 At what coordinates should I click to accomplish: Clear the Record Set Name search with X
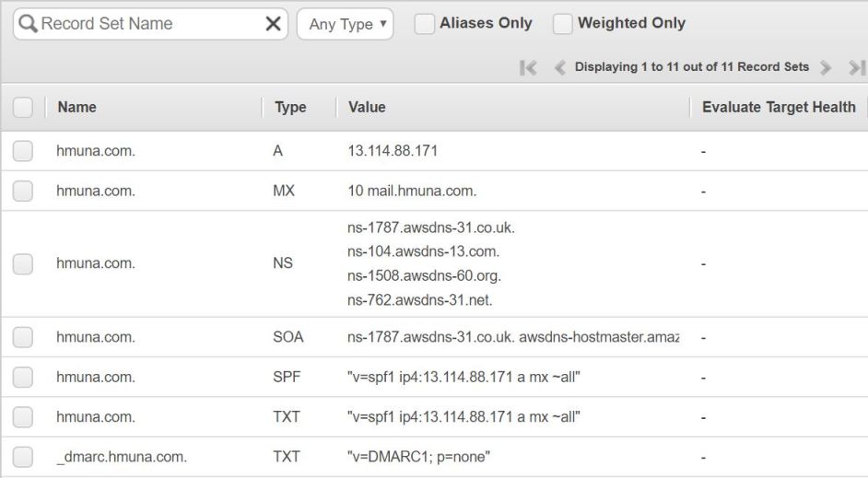(x=273, y=24)
